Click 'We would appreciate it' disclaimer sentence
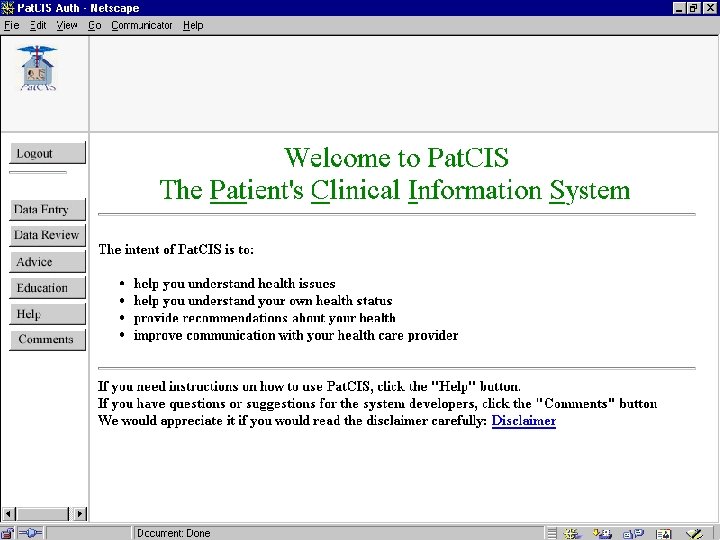Screen dimensions: 720x540 pos(292,421)
